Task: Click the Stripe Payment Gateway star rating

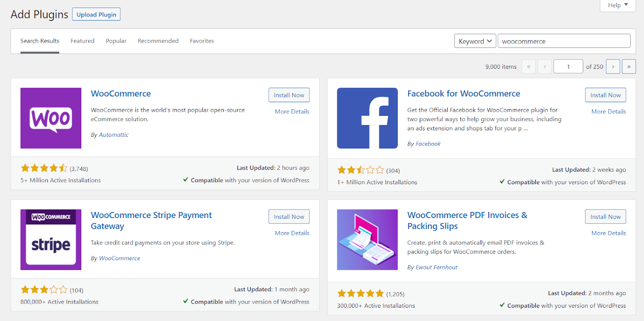Action: 44,290
